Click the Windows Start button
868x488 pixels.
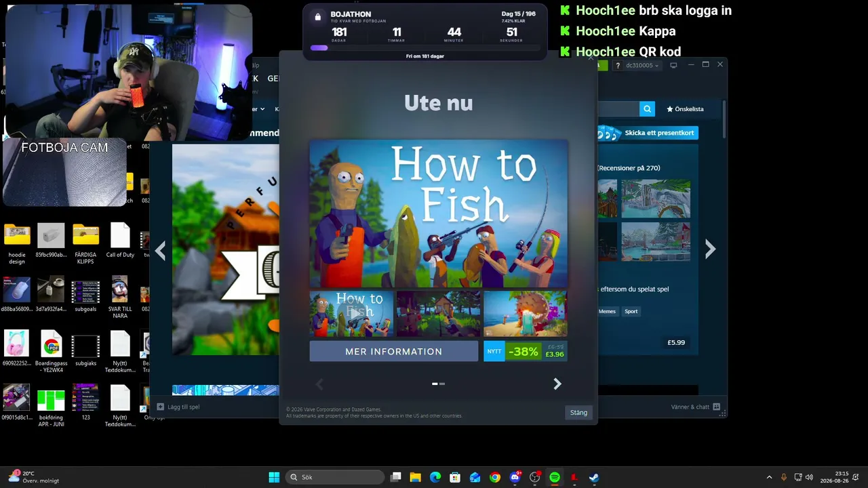(x=274, y=477)
